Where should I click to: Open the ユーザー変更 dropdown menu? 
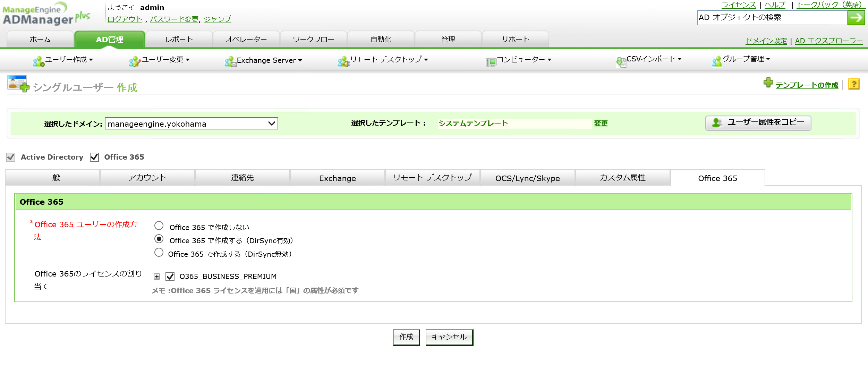[x=162, y=60]
